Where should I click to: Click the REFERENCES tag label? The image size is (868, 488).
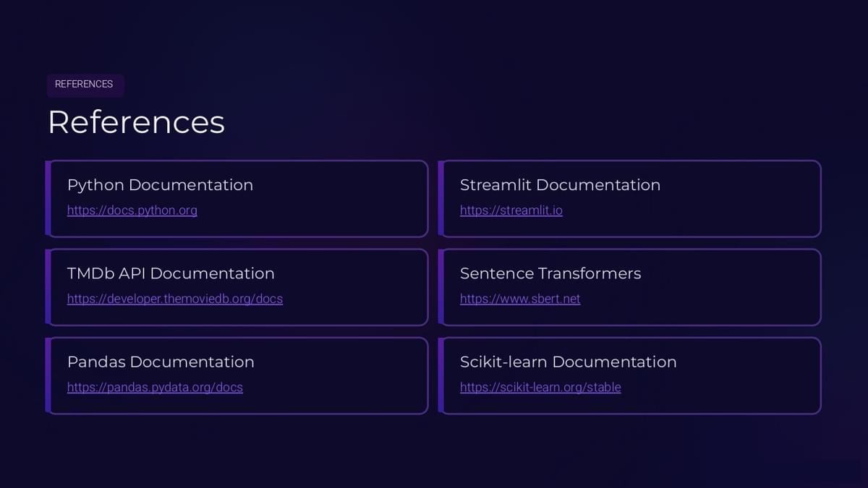85,85
